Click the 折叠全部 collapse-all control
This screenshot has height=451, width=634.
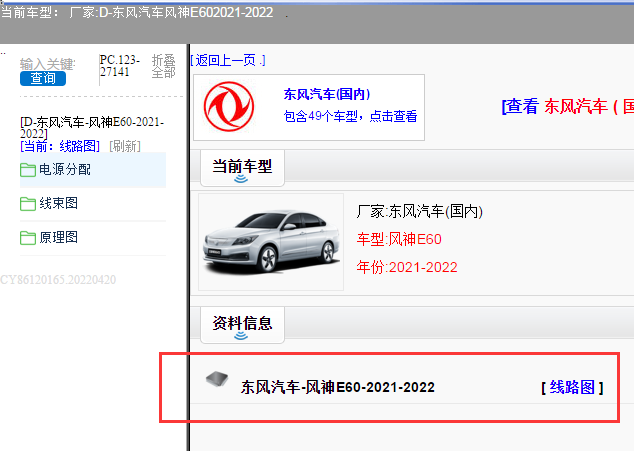[163, 66]
